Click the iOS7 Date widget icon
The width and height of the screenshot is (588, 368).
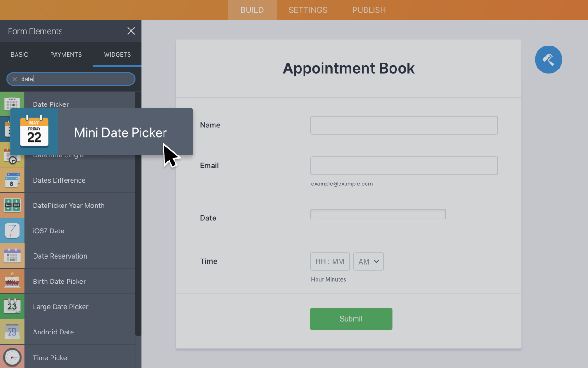12,230
